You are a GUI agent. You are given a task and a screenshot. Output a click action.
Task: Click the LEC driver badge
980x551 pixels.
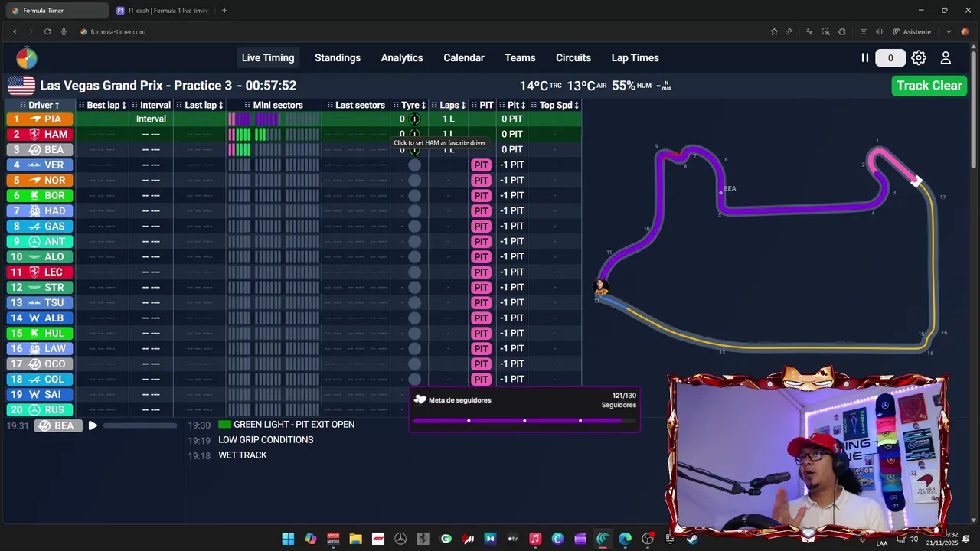[x=40, y=272]
